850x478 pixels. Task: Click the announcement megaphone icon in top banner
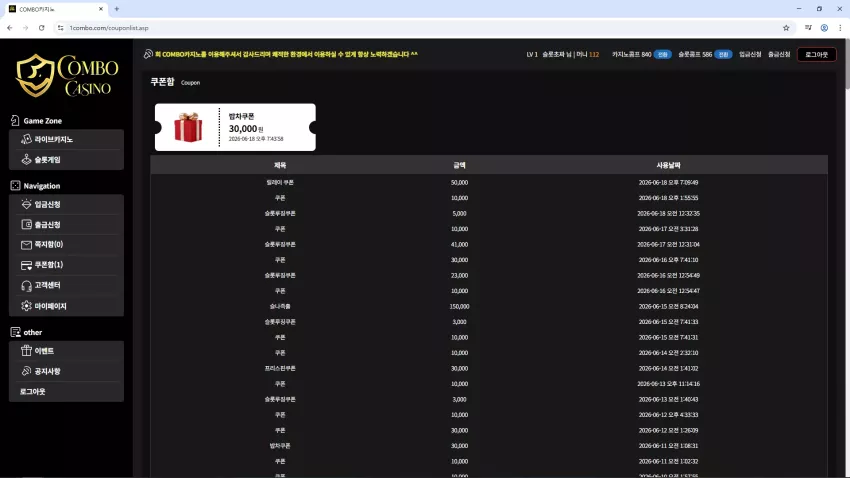pyautogui.click(x=148, y=54)
